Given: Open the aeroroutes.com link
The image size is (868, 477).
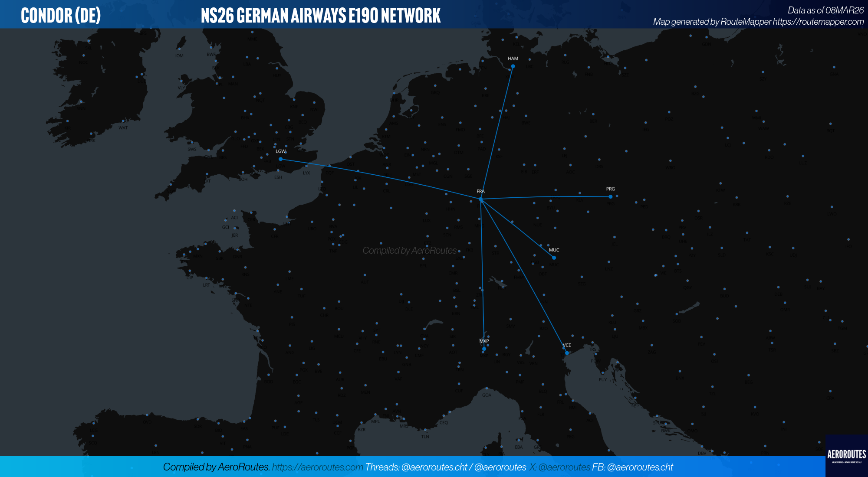Looking at the screenshot, I should pos(317,467).
